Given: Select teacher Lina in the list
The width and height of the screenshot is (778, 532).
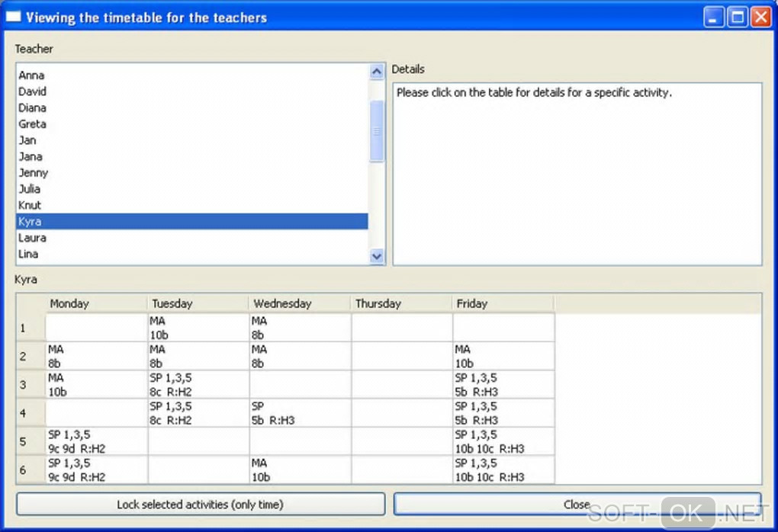Looking at the screenshot, I should [192, 255].
